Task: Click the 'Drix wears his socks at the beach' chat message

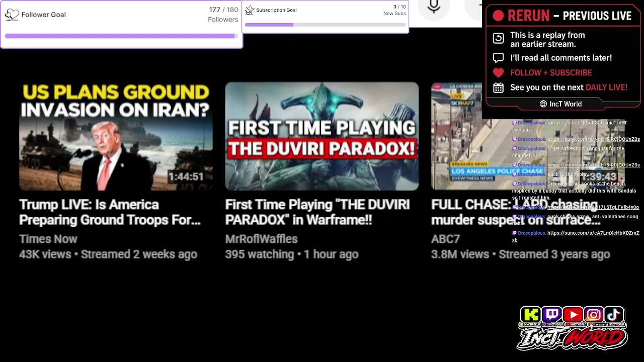Action: 574,191
